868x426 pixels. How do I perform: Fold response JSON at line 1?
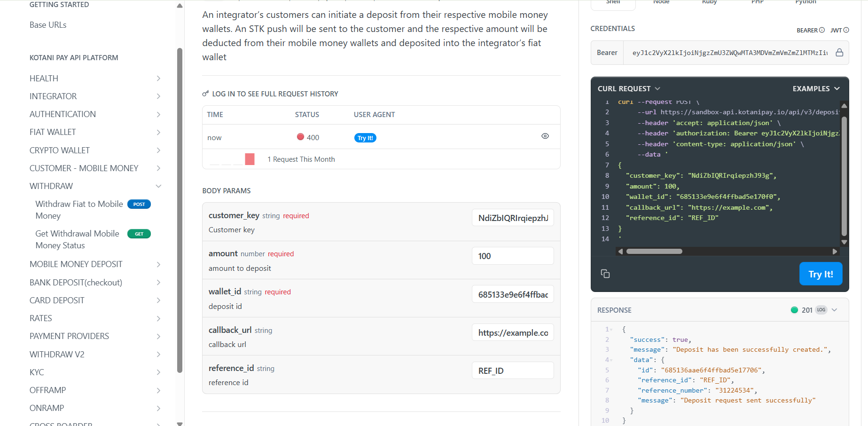(x=612, y=329)
